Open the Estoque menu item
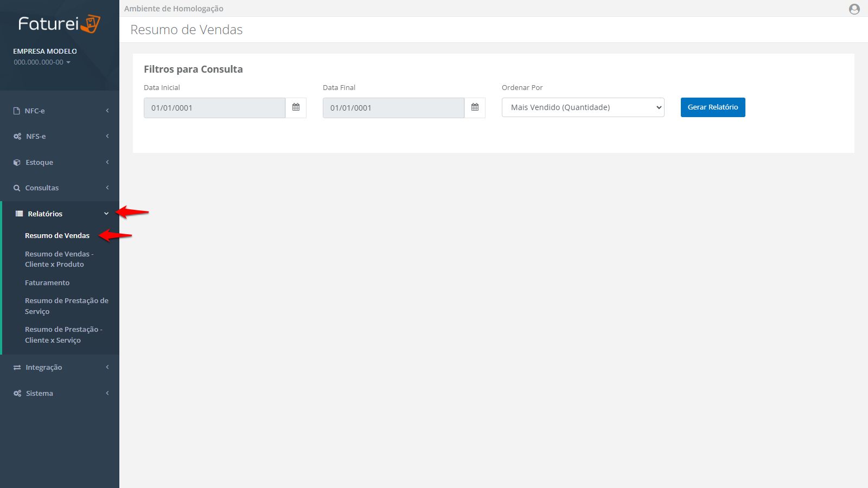Screen dimensions: 868x488 [x=60, y=162]
